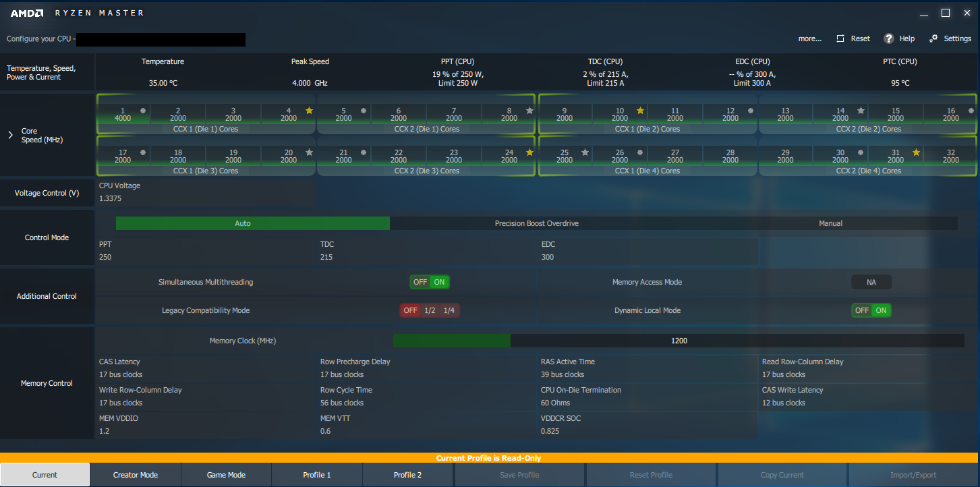Click the CAS Latency 17 bus clocks field
980x487 pixels.
[x=207, y=368]
